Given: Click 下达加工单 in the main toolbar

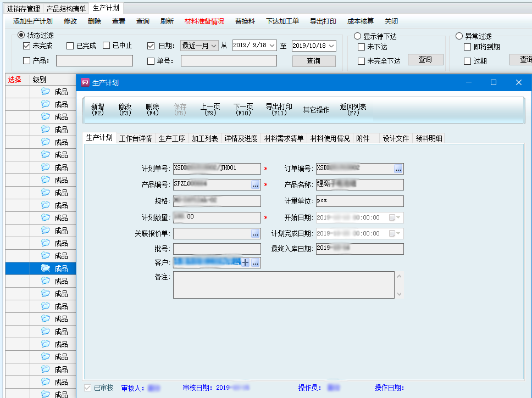Looking at the screenshot, I should (x=282, y=21).
